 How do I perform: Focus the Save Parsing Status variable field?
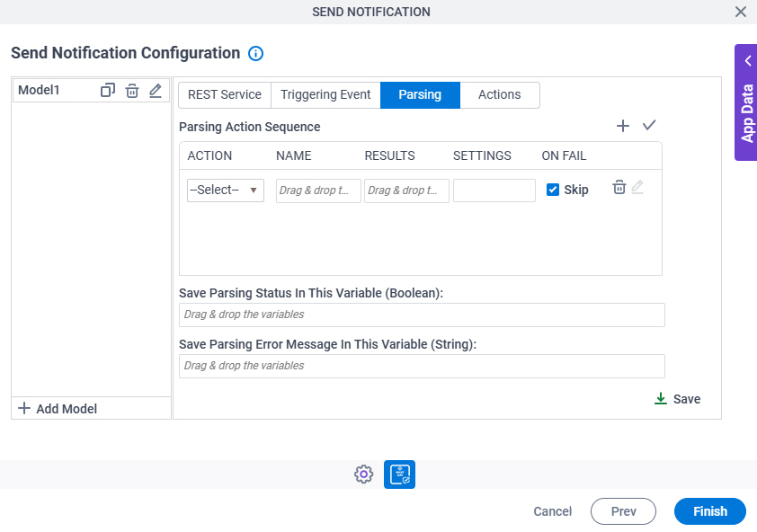coord(422,315)
